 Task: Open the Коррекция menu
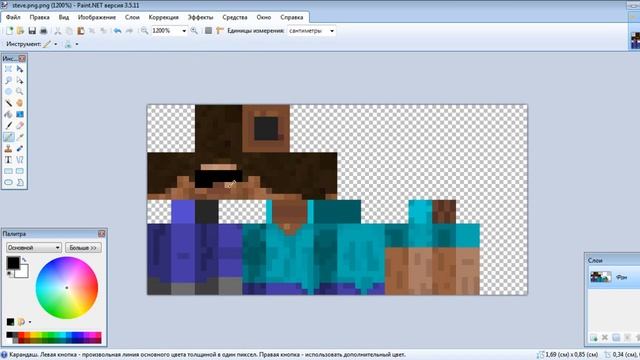163,17
